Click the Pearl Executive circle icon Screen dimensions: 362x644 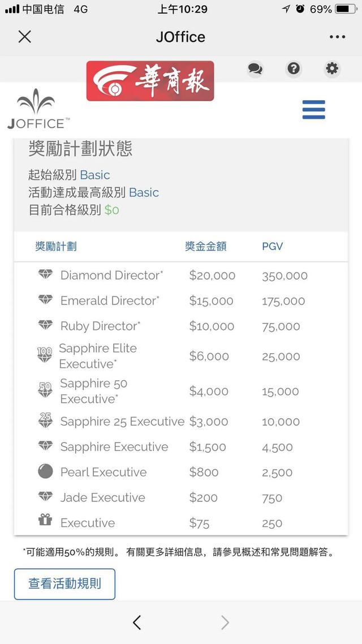[x=45, y=471]
